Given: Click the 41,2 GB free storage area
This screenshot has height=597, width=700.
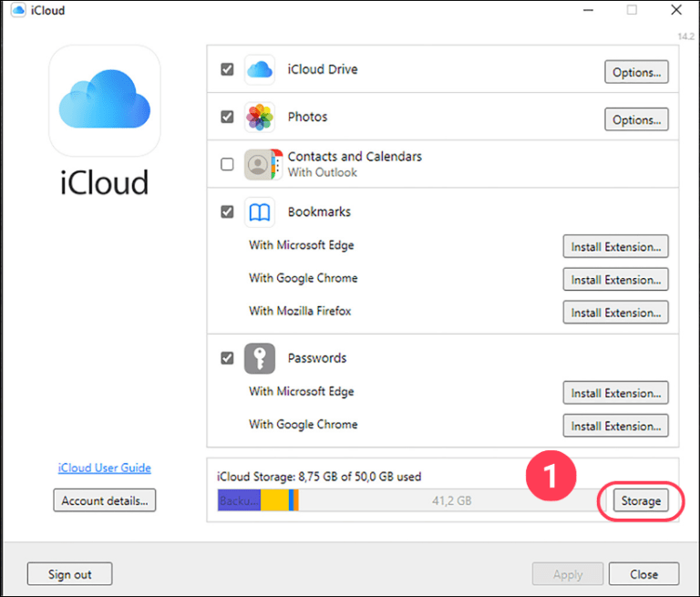Looking at the screenshot, I should click(451, 500).
